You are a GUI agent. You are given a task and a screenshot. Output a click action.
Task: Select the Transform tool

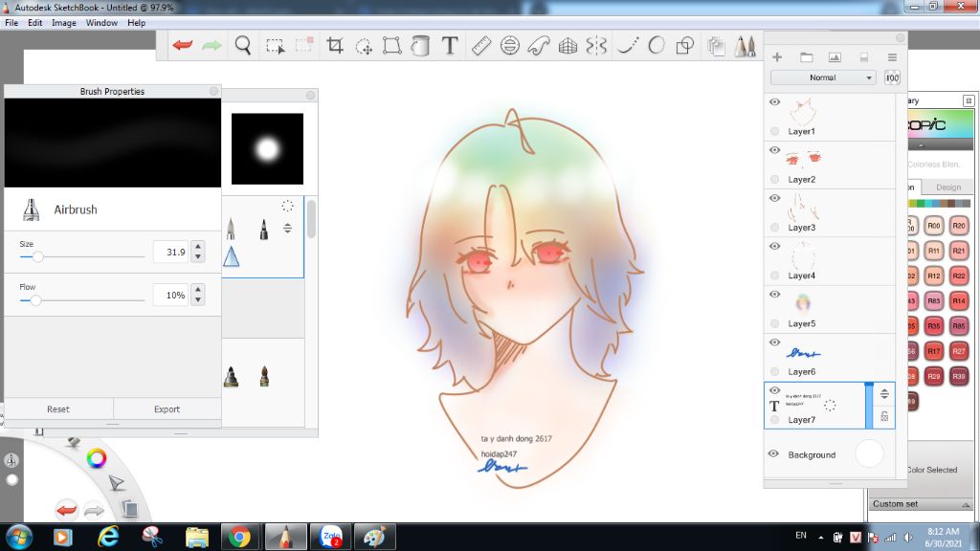click(391, 46)
